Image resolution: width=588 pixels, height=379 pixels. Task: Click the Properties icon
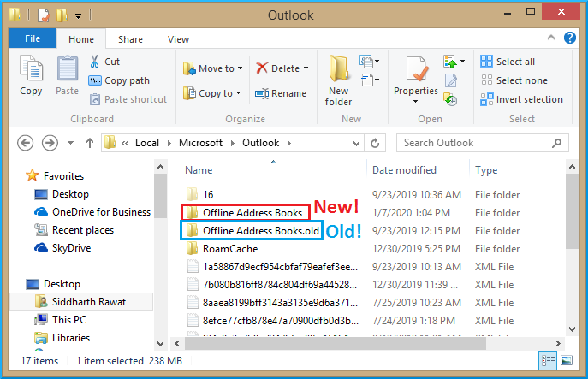pyautogui.click(x=417, y=69)
